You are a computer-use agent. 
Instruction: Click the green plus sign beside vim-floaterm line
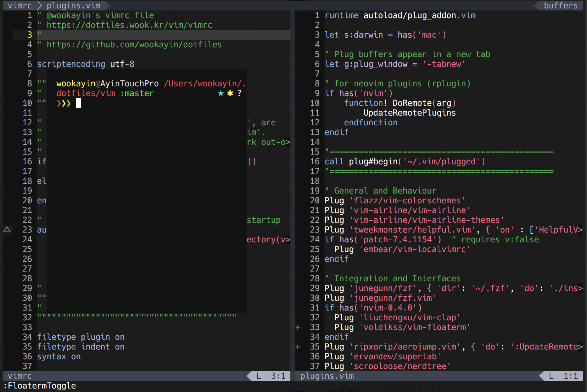click(x=298, y=327)
